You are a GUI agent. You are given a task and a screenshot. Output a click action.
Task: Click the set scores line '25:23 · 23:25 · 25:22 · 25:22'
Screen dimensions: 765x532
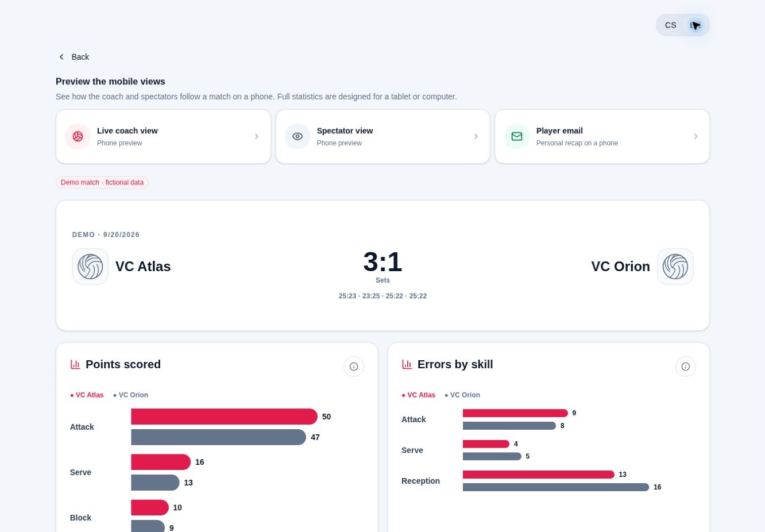click(382, 296)
